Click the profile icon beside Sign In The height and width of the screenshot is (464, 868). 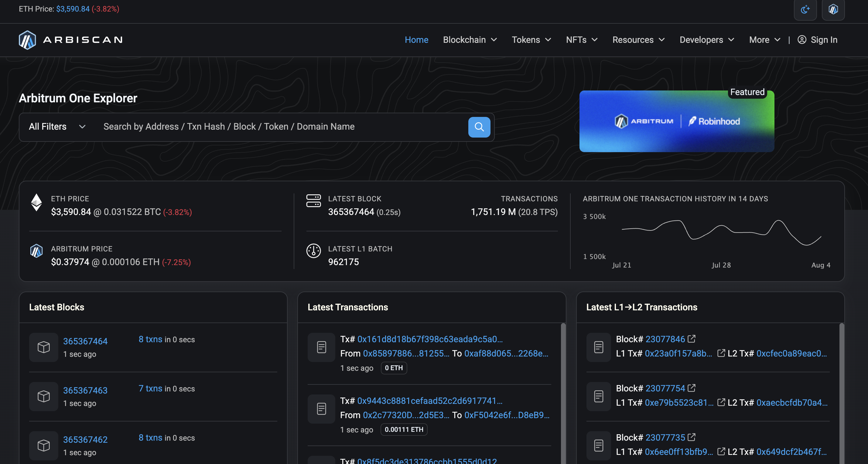tap(803, 40)
